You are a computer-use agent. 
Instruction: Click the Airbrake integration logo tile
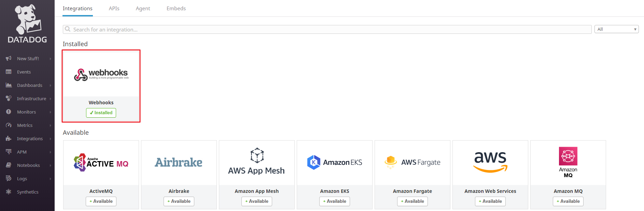coord(179,163)
